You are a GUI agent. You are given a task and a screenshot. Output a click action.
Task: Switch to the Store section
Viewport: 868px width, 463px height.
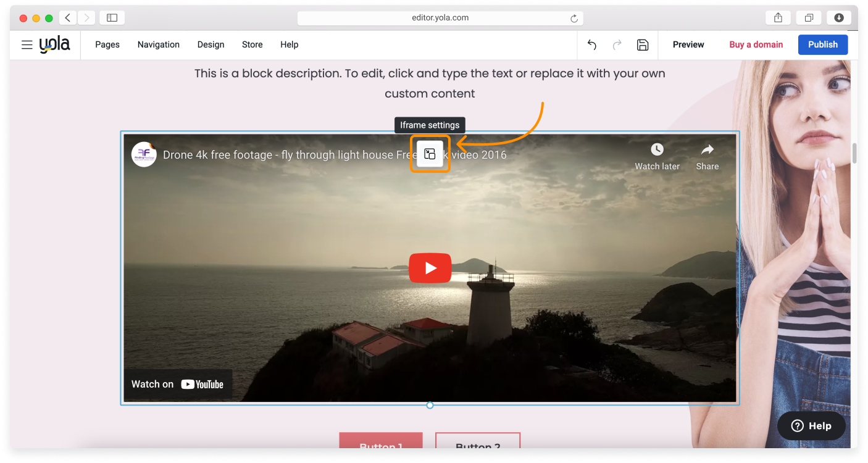point(252,44)
